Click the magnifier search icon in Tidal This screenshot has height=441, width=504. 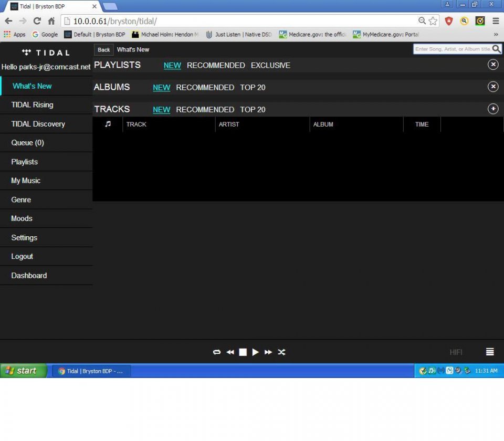(497, 49)
